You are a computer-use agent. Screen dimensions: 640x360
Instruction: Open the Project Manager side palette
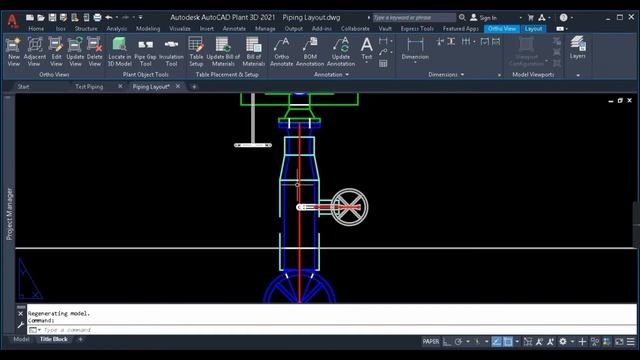tap(9, 213)
